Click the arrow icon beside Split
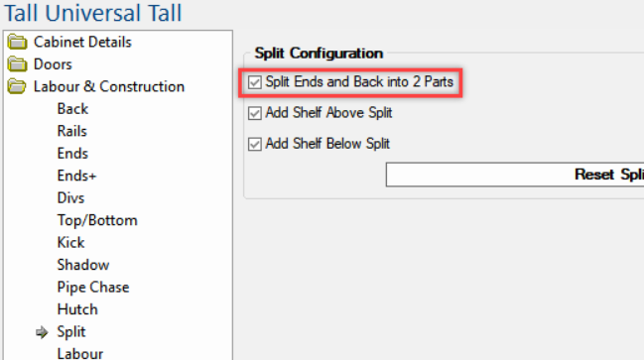The width and height of the screenshot is (644, 360). click(42, 332)
